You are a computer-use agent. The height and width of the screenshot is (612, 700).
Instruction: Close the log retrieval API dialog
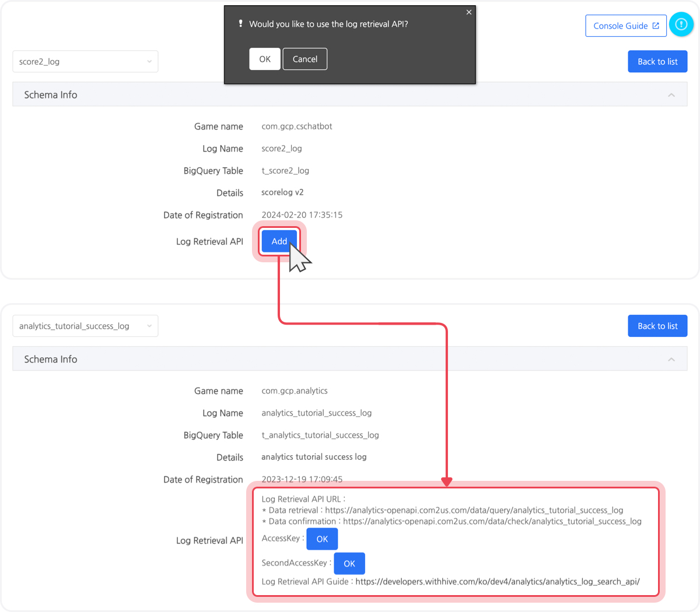click(x=469, y=12)
